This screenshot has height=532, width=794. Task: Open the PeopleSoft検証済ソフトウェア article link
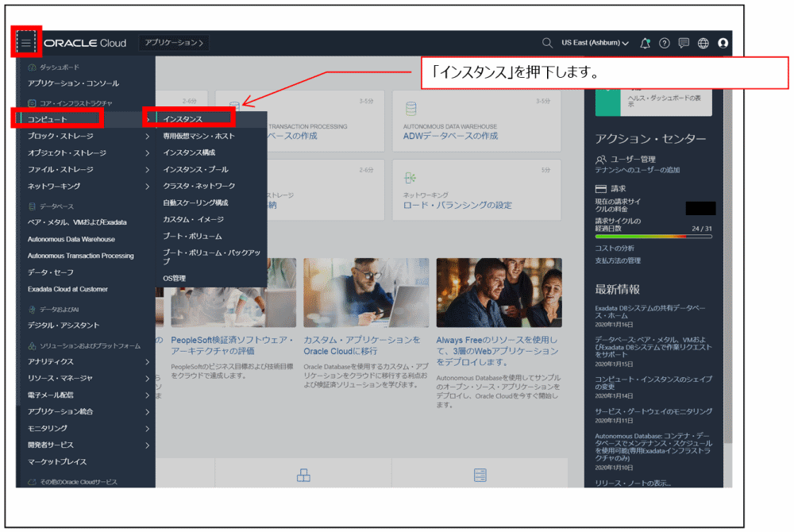[x=233, y=345]
